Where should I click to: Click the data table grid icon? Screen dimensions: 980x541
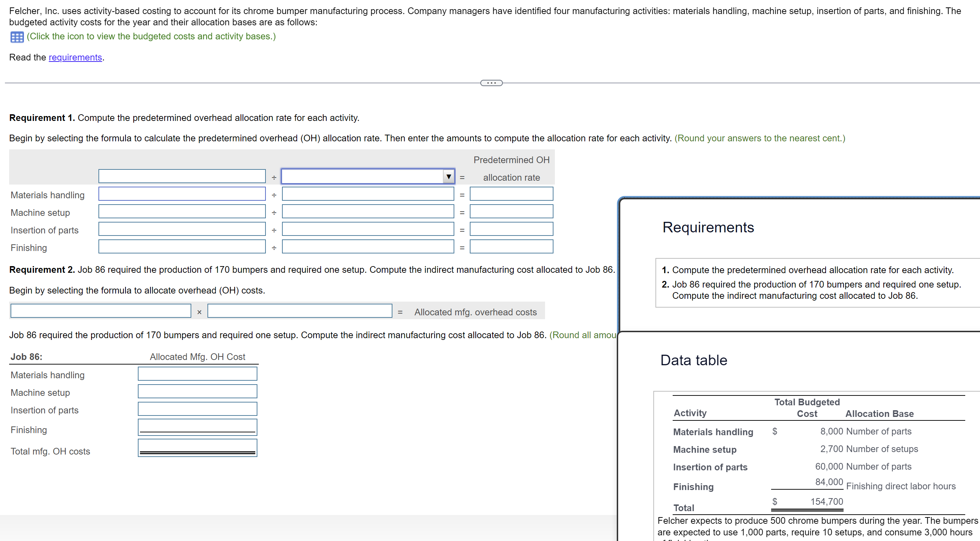click(x=17, y=37)
